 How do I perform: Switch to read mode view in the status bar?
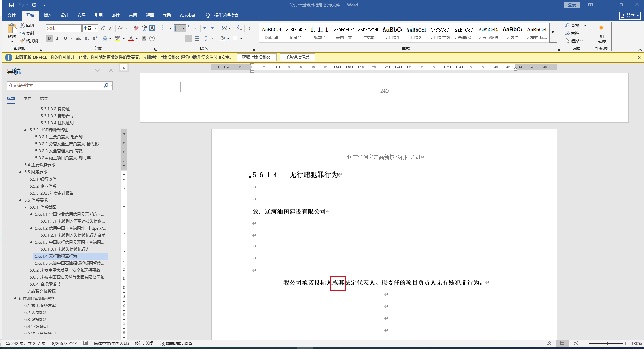pyautogui.click(x=549, y=343)
